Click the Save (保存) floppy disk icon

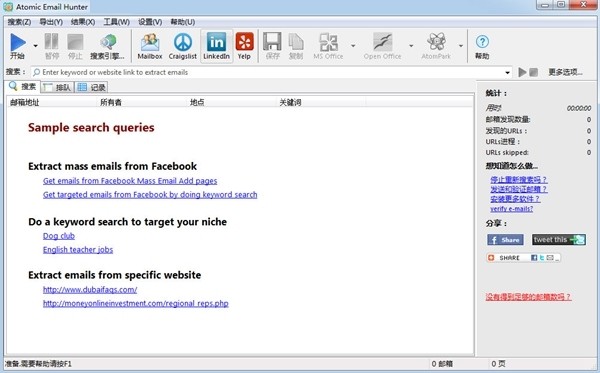tap(272, 41)
